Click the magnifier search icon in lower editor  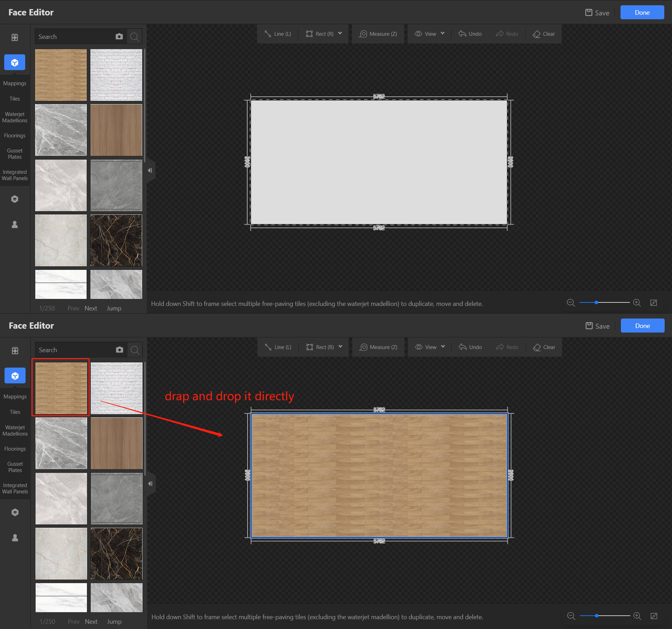click(135, 350)
